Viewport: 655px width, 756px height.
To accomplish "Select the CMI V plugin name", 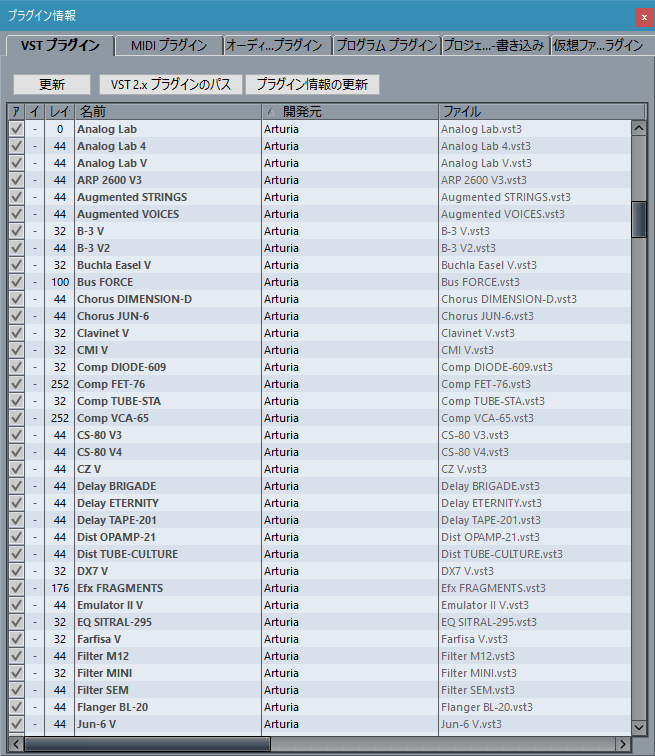I will point(93,350).
